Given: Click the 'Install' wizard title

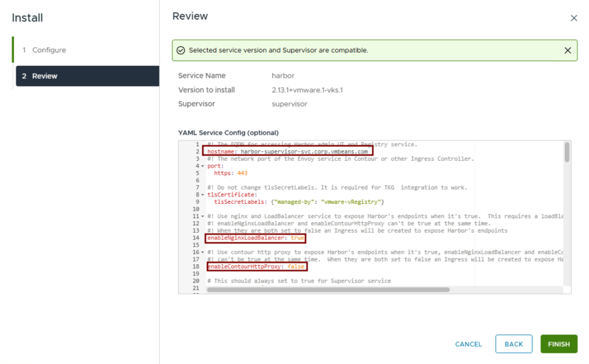Looking at the screenshot, I should click(x=28, y=18).
